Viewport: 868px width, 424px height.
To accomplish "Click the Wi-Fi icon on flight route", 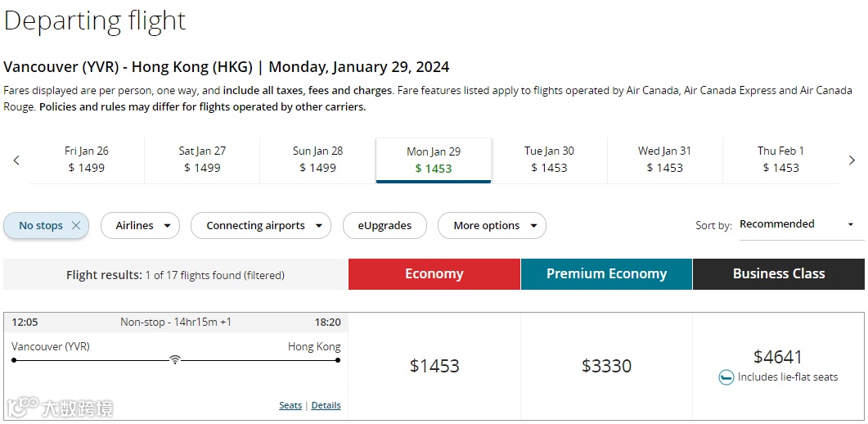I will click(x=174, y=359).
